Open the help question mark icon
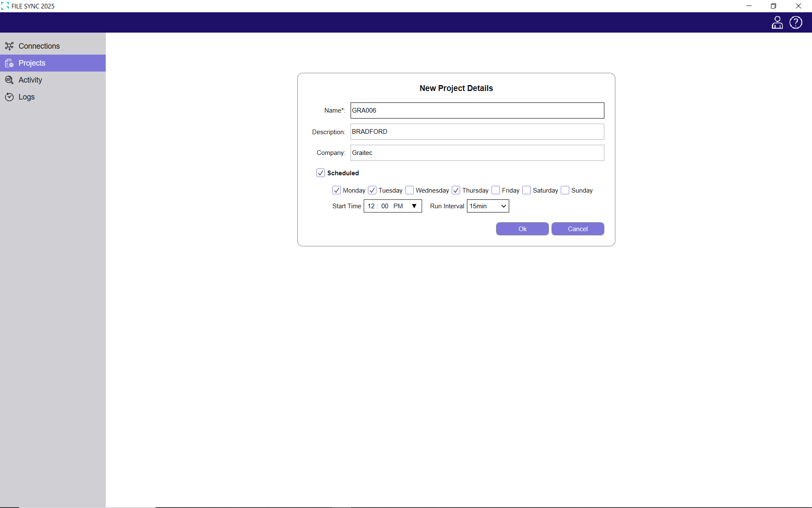Image resolution: width=812 pixels, height=508 pixels. (796, 22)
